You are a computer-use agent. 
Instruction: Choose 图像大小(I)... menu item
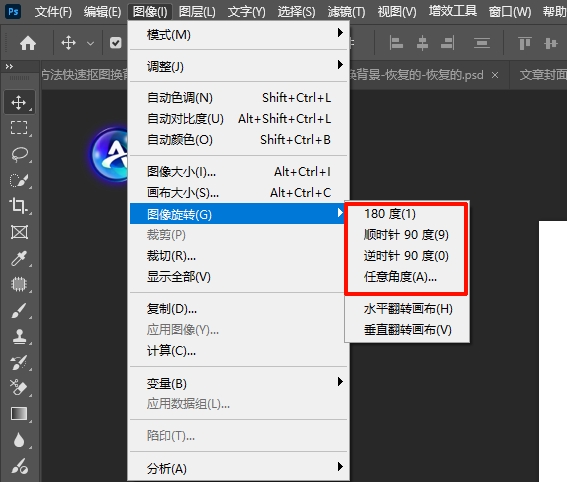[238, 171]
